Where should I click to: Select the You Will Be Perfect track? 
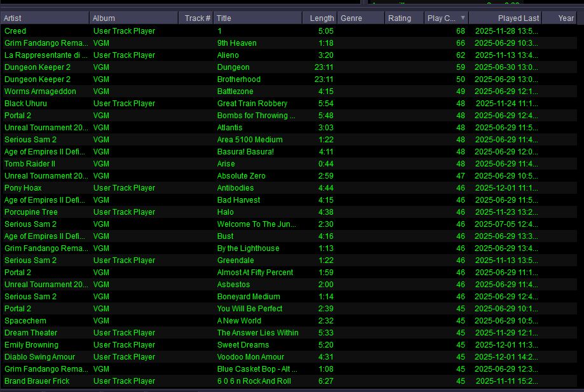[x=289, y=309]
